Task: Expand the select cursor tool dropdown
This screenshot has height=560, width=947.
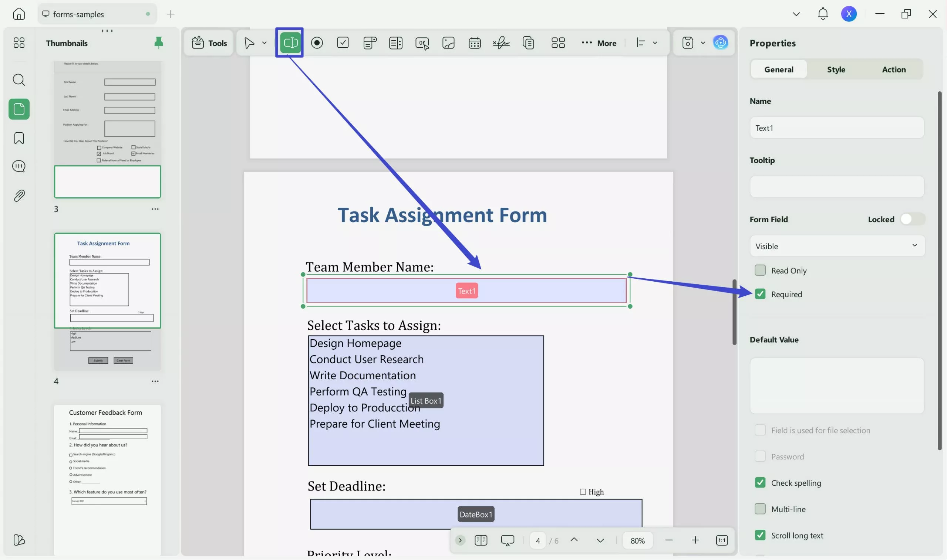Action: [x=264, y=43]
